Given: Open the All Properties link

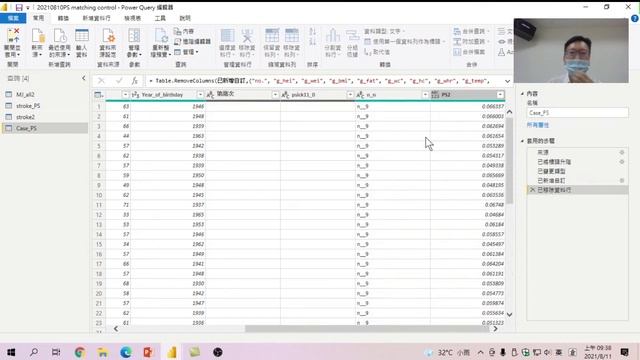Looking at the screenshot, I should pyautogui.click(x=538, y=125).
